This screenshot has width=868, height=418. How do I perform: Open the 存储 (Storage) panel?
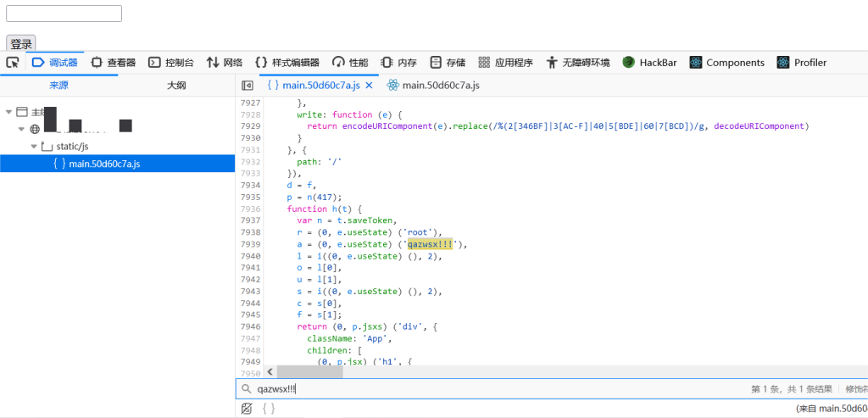click(x=448, y=62)
